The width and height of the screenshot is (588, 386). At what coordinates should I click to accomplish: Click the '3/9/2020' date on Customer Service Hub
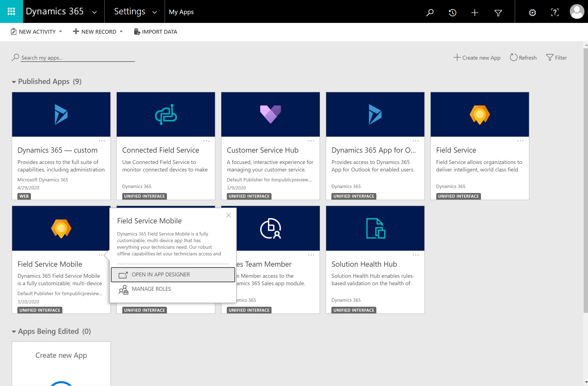[x=236, y=188]
